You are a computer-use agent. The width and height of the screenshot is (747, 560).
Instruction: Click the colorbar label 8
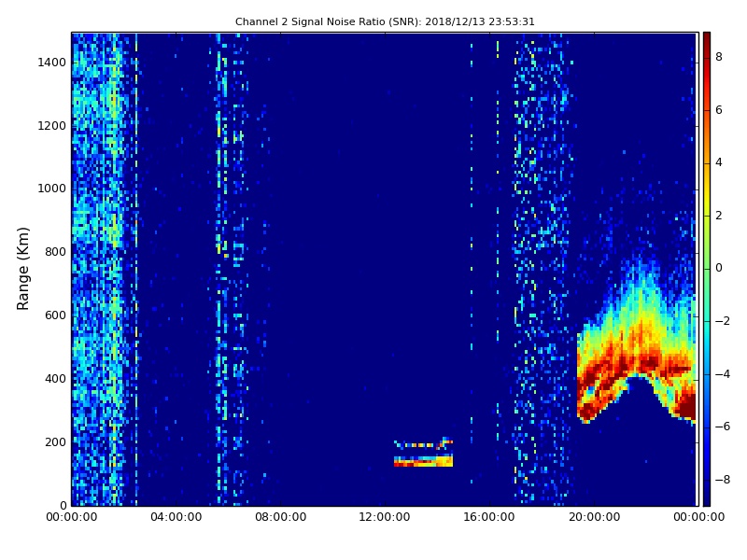coord(719,57)
